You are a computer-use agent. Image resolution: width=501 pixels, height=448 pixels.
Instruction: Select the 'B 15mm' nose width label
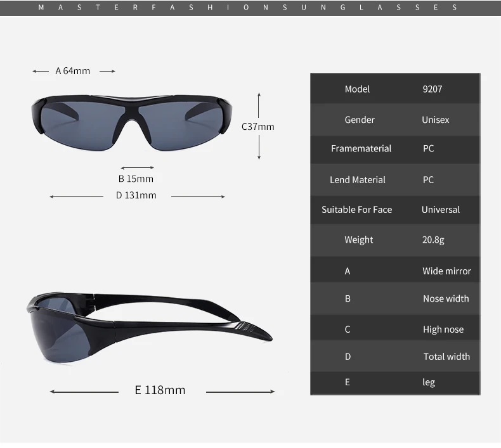tap(136, 179)
